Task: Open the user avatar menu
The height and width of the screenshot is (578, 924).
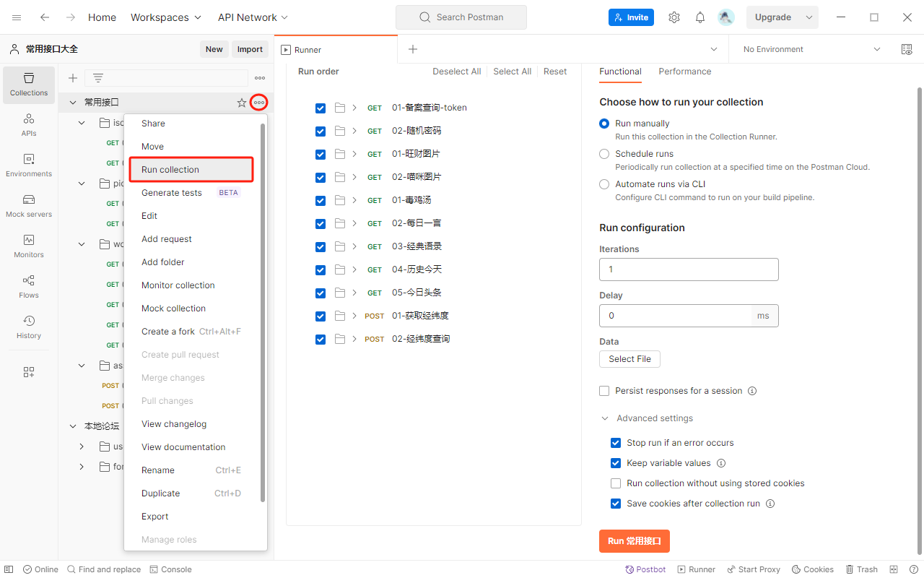Action: pyautogui.click(x=726, y=17)
